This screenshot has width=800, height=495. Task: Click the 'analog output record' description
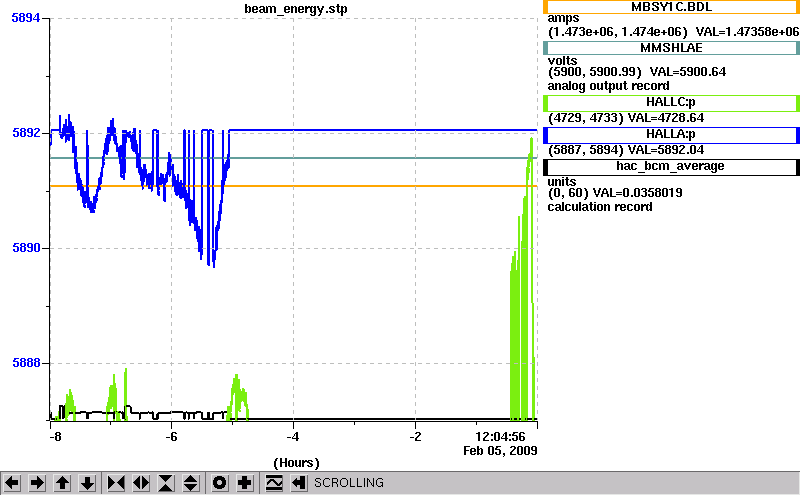pyautogui.click(x=608, y=86)
